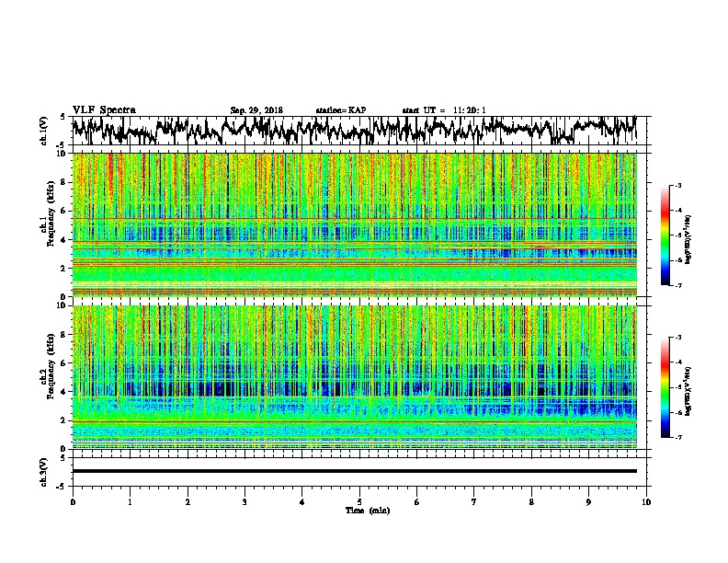Click the "VLF Spectra" plot title
This screenshot has height=563, width=728.
(104, 110)
